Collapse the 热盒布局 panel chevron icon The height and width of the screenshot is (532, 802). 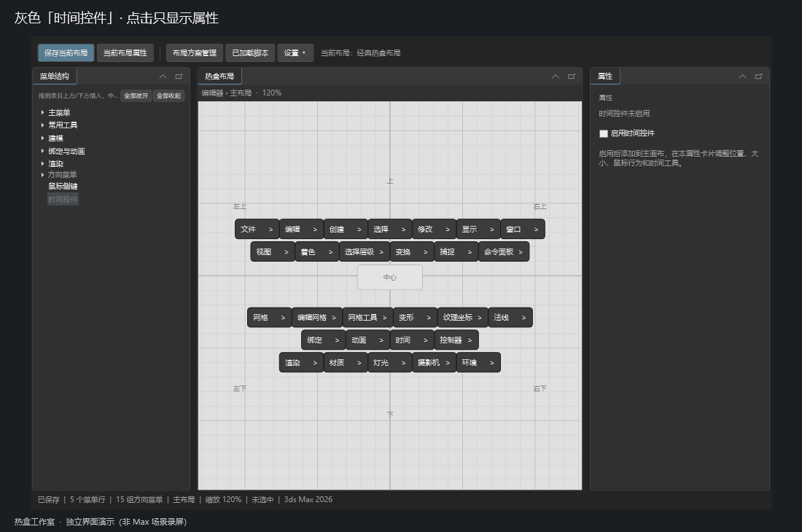click(x=556, y=76)
